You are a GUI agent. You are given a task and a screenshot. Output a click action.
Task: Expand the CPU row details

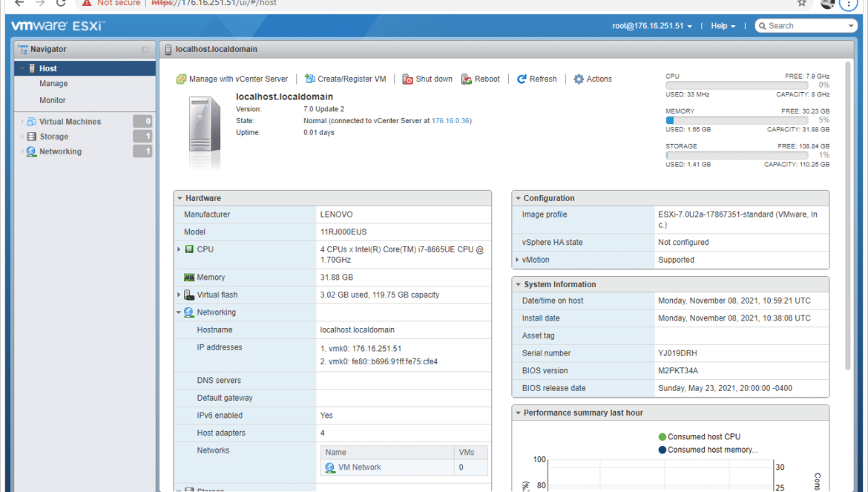pos(179,249)
